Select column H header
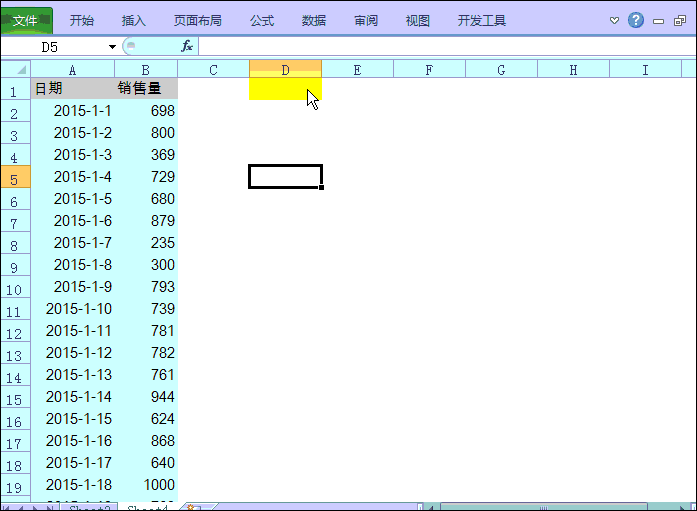This screenshot has width=697, height=511. tap(573, 70)
